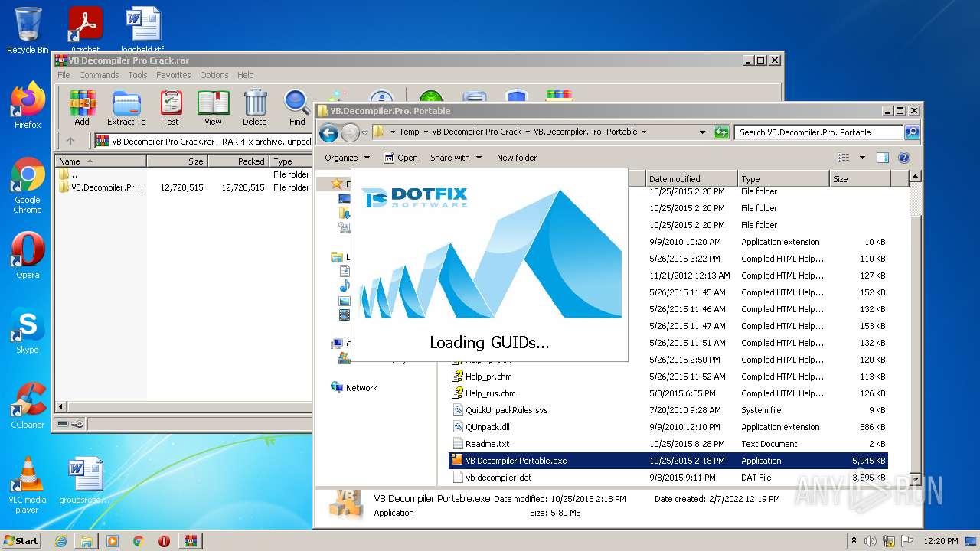Select VB Decompiler Portable.exe file
The image size is (980, 551).
tap(668, 461)
